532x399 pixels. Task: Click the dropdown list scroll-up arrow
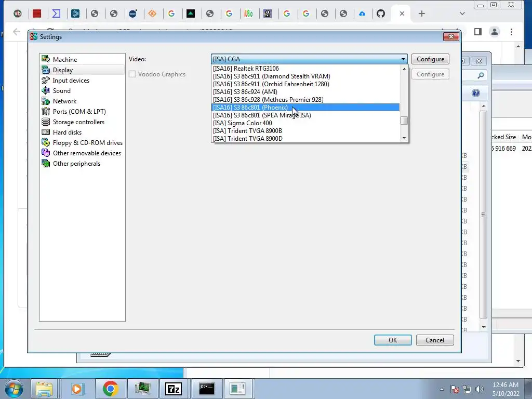pos(404,69)
